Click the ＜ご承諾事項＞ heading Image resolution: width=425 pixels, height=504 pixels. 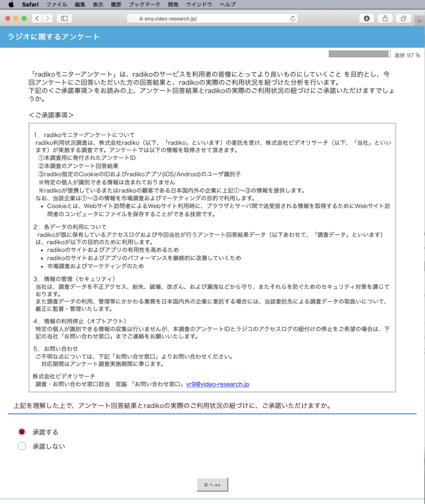pos(52,115)
